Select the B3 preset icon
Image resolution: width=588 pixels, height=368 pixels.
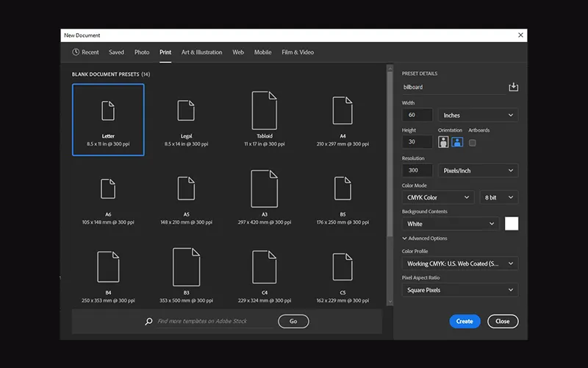pyautogui.click(x=186, y=267)
